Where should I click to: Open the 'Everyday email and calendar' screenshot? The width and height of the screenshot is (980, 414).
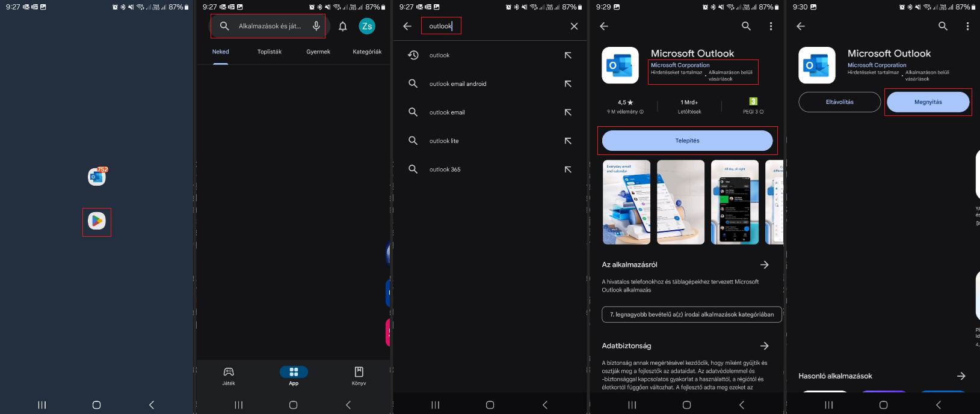click(x=626, y=202)
